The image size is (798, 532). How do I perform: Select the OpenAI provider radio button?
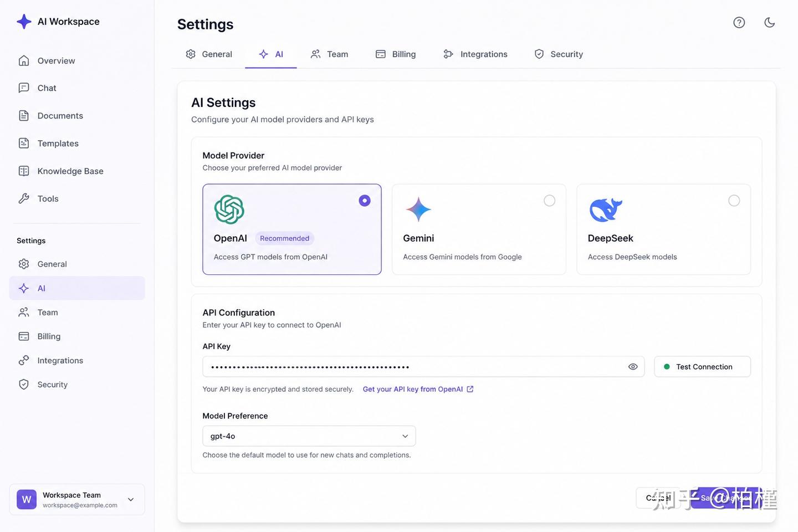click(x=365, y=201)
